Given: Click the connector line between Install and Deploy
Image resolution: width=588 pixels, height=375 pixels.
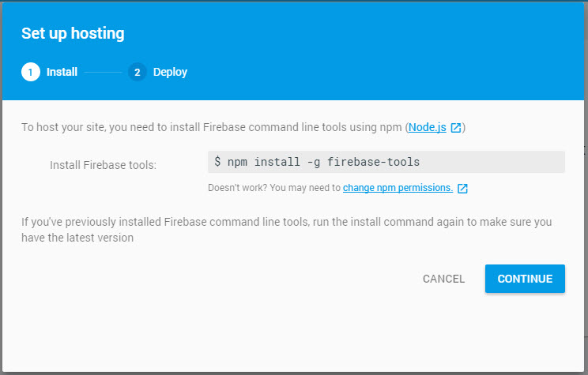Looking at the screenshot, I should (x=103, y=72).
